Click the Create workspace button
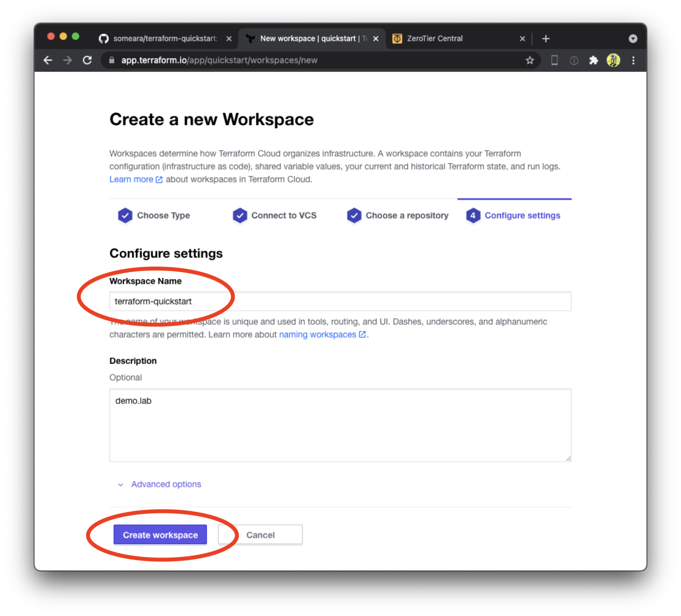The height and width of the screenshot is (616, 681). point(160,535)
